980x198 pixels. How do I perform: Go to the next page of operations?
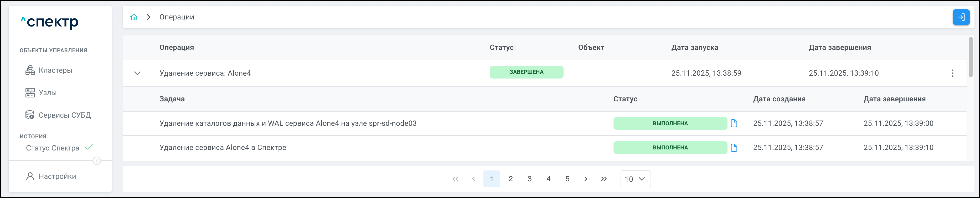tap(586, 179)
